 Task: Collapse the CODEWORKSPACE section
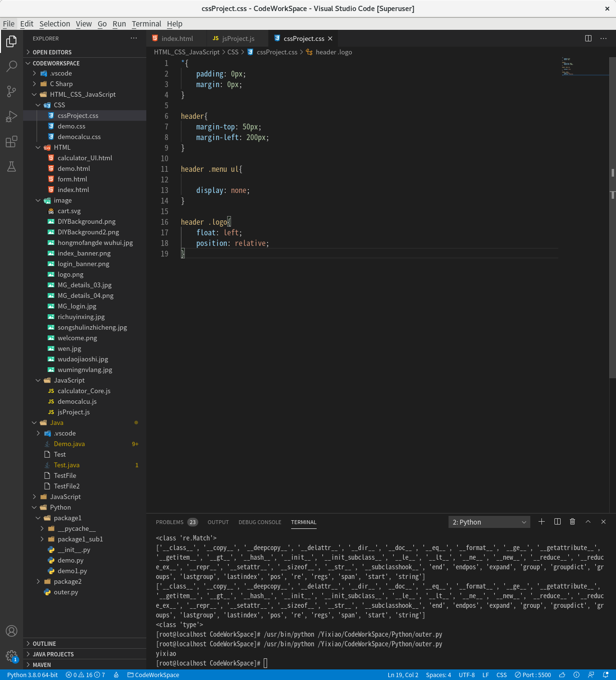85,63
